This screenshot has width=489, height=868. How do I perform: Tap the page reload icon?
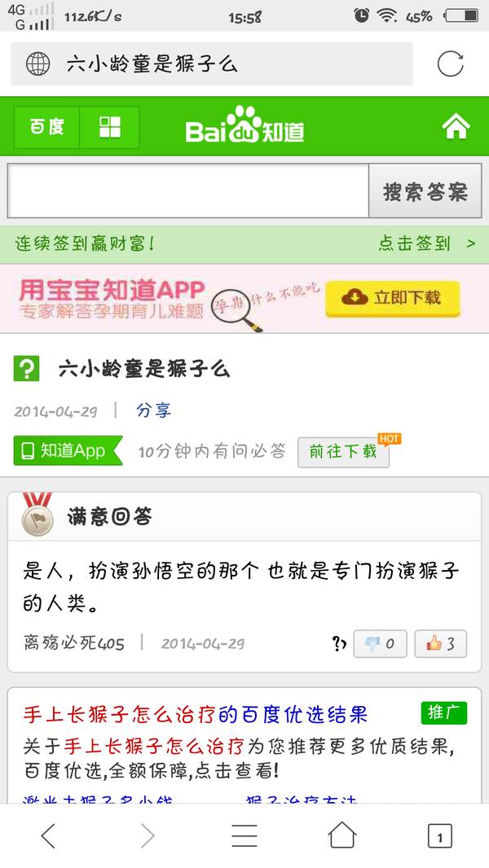click(x=450, y=64)
